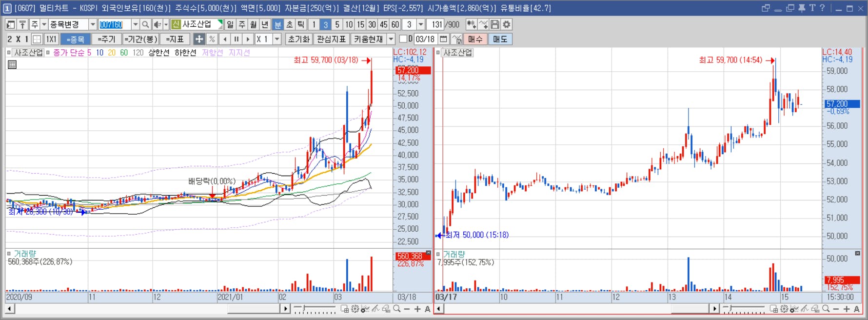Click the A auto-fit icon under the left chart
This screenshot has width=868, height=320.
[427, 309]
